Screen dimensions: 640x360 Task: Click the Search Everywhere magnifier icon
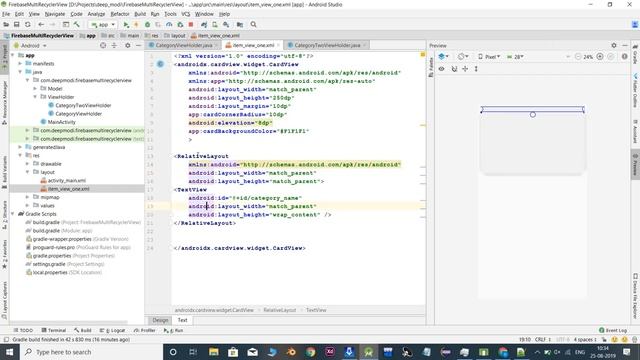[x=253, y=25]
